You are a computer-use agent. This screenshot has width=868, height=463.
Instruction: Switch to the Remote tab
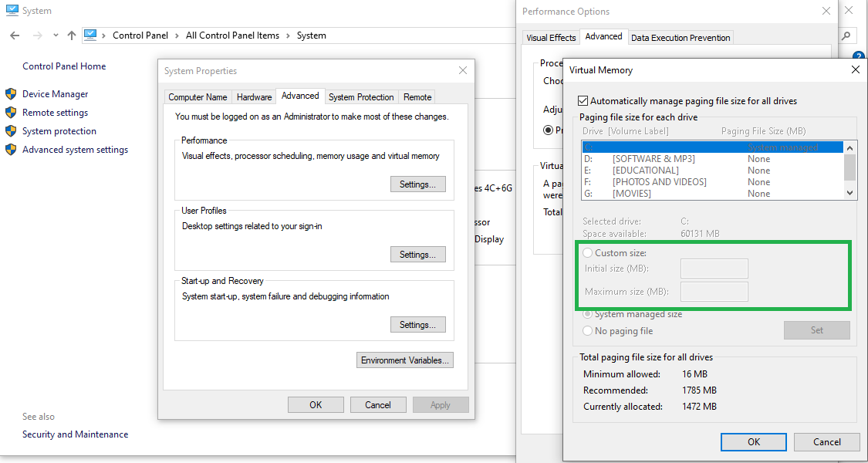(x=417, y=97)
